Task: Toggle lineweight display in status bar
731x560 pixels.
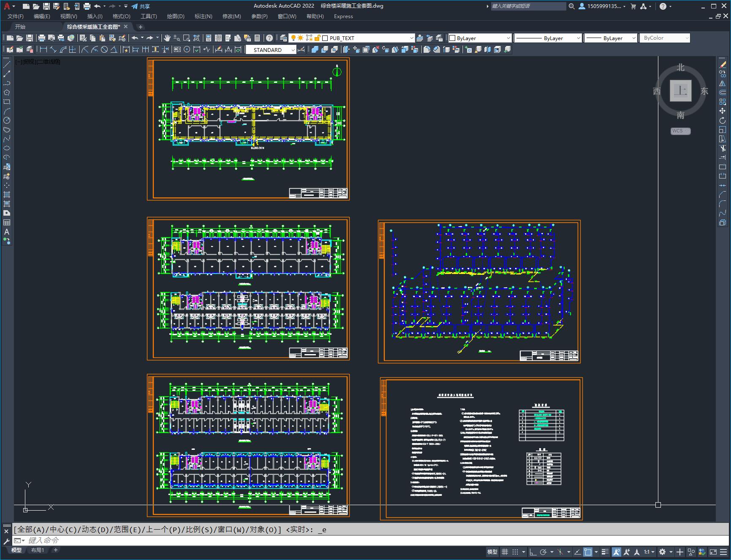Action: tap(605, 552)
